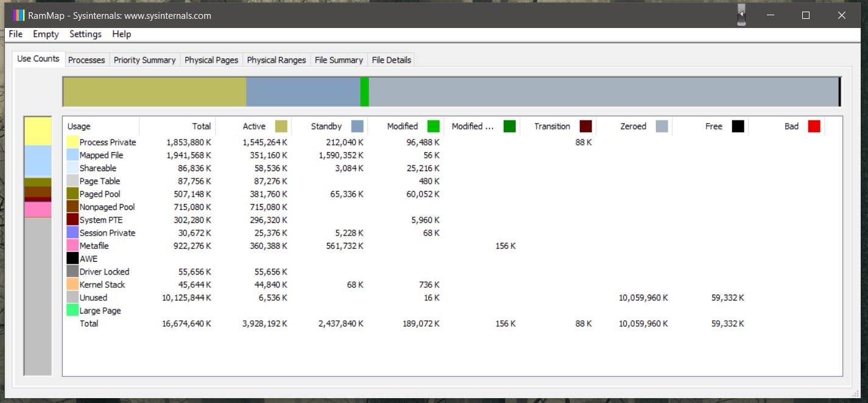Open the Help menu
Screen dimensions: 868x403
coord(122,34)
